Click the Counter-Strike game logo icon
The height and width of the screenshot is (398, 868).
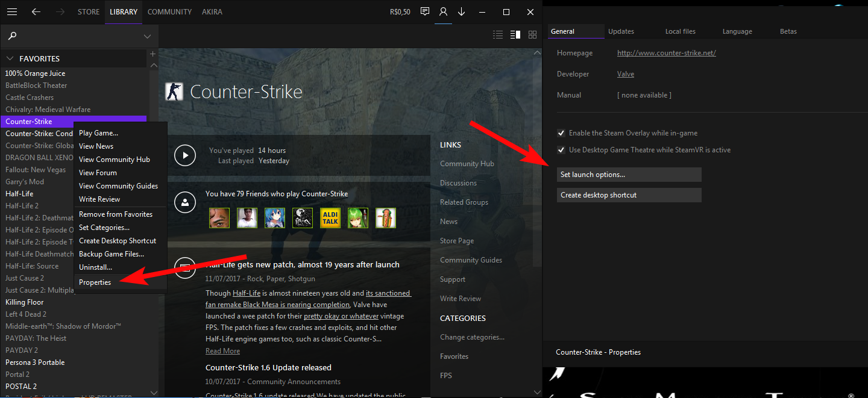(174, 92)
